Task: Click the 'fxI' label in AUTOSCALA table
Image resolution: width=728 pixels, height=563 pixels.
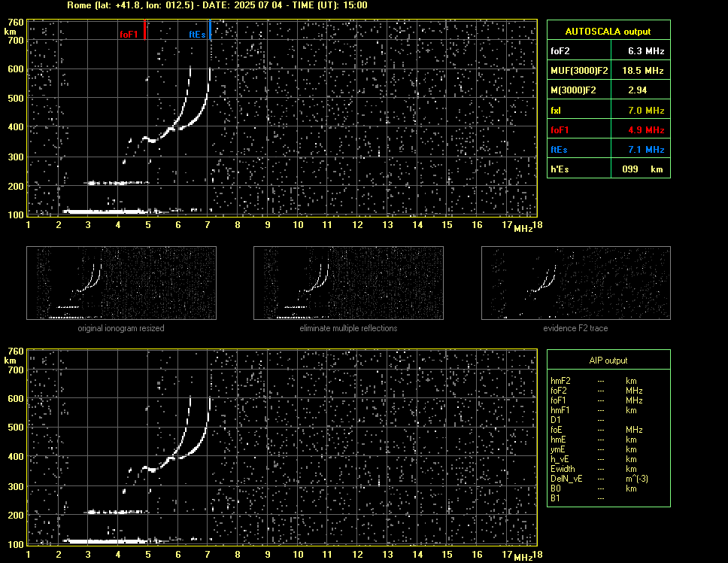Action: (556, 111)
